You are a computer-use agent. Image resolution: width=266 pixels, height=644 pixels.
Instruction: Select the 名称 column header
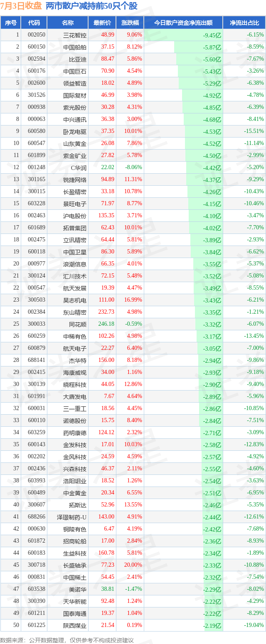(x=68, y=23)
